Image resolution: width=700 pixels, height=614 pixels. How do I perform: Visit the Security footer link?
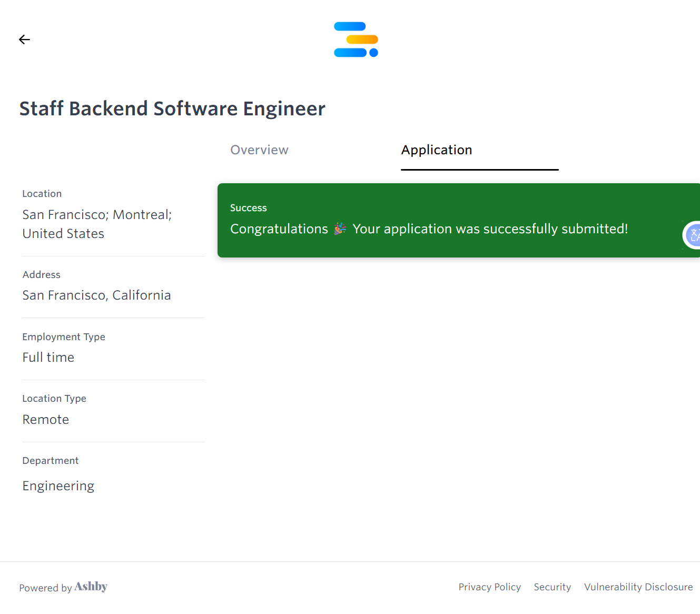pyautogui.click(x=552, y=587)
